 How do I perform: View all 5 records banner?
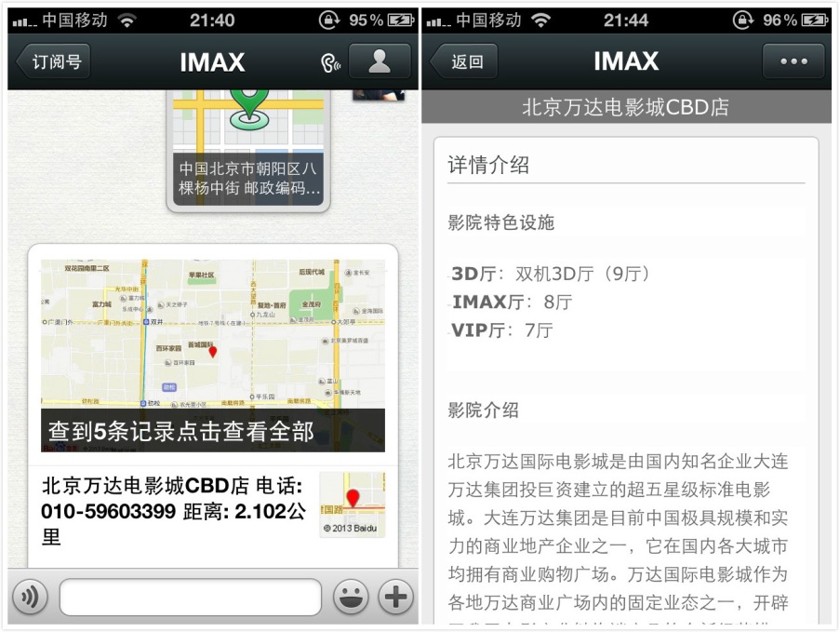(213, 430)
